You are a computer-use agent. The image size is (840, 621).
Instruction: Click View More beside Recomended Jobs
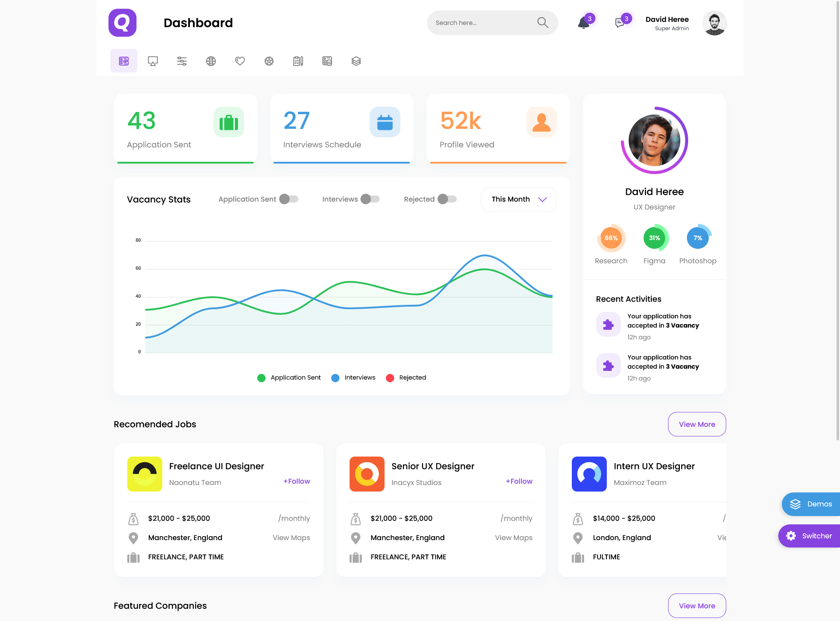696,424
